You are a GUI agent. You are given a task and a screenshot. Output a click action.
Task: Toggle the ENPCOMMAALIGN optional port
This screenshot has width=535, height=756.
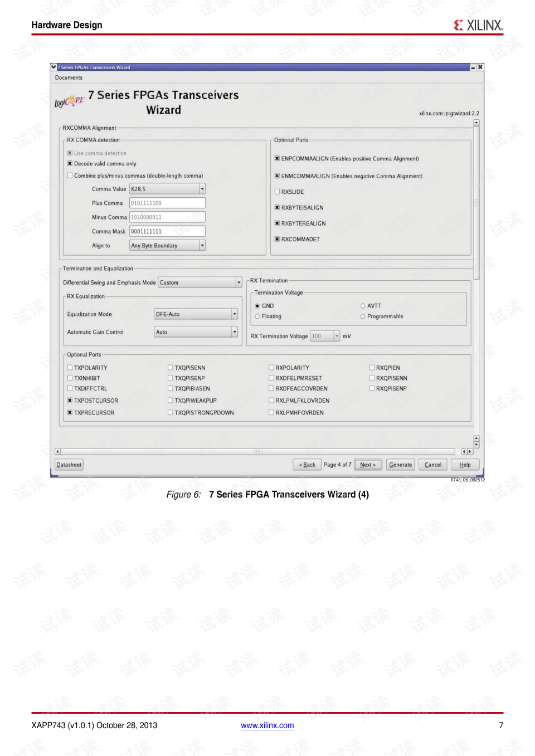pos(277,159)
